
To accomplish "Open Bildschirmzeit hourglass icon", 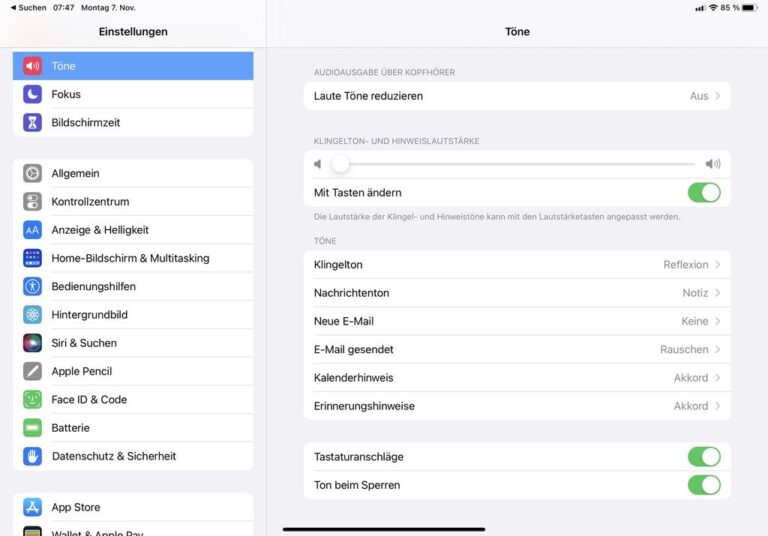I will pyautogui.click(x=33, y=122).
